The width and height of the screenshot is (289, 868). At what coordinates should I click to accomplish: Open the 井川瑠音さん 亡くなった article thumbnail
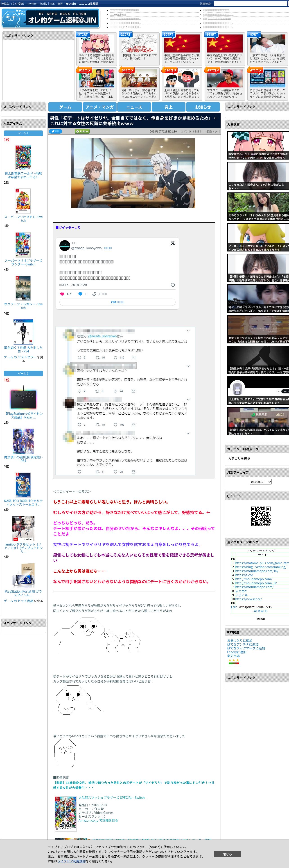pyautogui.click(x=258, y=176)
